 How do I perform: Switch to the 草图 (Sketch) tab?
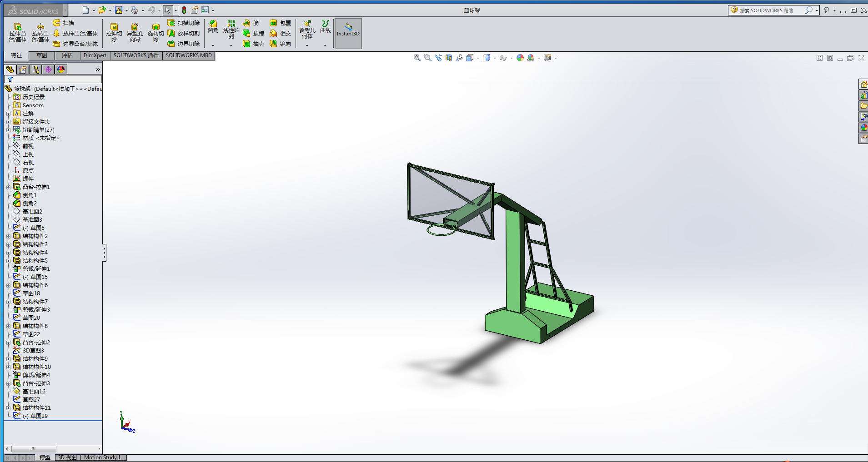pos(42,55)
